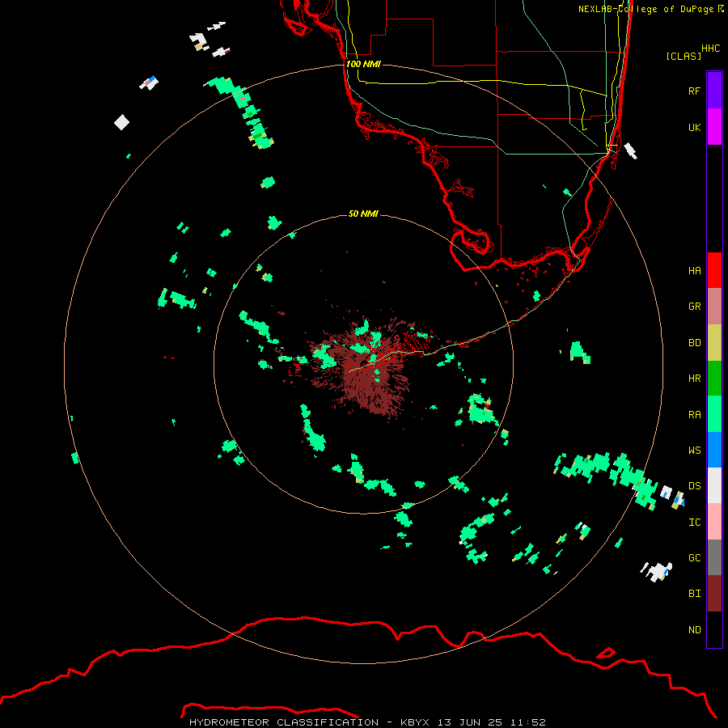
Task: Select the IC light pink legend swatch
Action: click(x=714, y=522)
